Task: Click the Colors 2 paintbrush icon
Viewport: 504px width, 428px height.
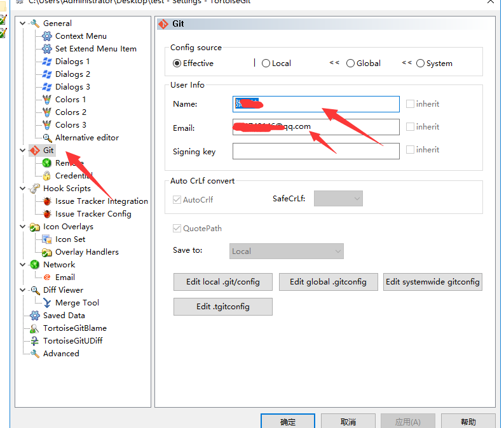Action: tap(47, 112)
